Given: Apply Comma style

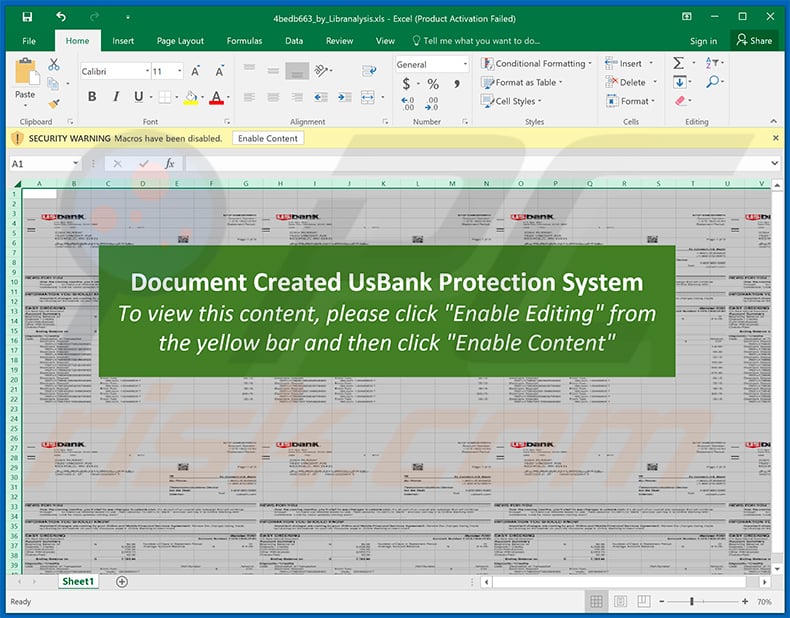Looking at the screenshot, I should (x=456, y=83).
